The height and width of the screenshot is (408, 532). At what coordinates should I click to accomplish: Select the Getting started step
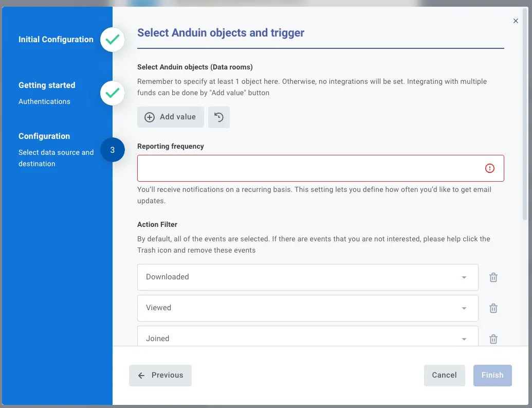[x=47, y=85]
